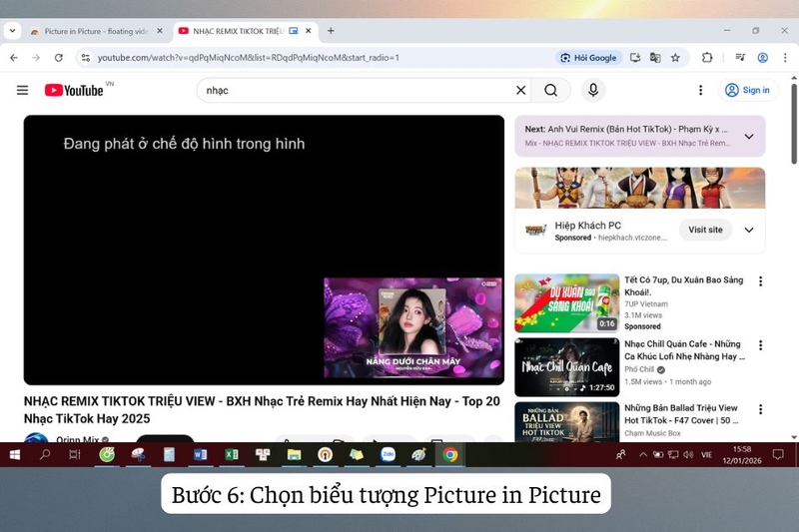Open Những Bản Ballad Triệu View title
The width and height of the screenshot is (799, 532).
tap(681, 414)
